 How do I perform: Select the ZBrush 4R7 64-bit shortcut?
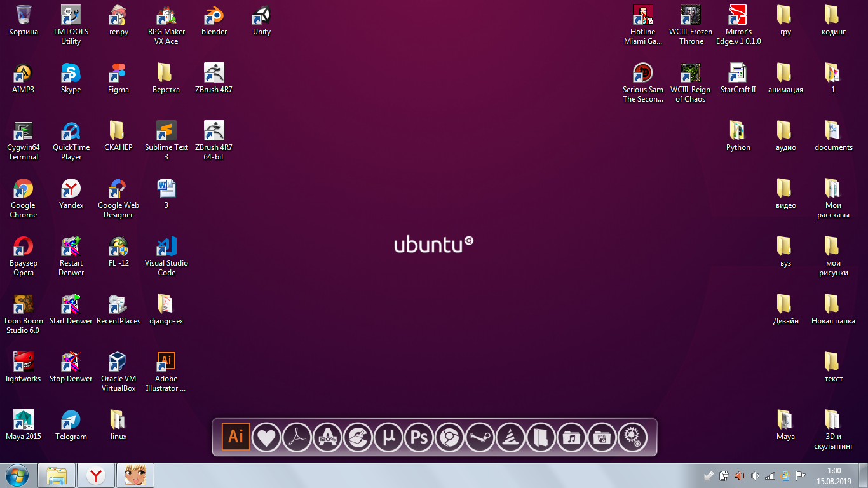[214, 140]
